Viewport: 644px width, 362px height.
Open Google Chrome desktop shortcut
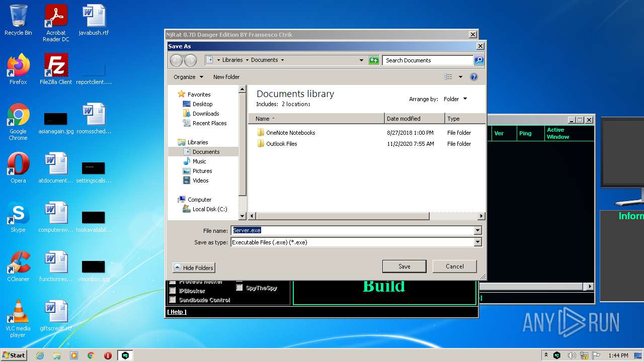[18, 122]
